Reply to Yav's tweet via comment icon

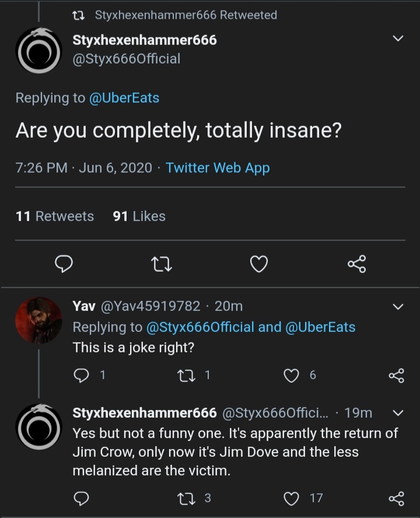(x=81, y=375)
